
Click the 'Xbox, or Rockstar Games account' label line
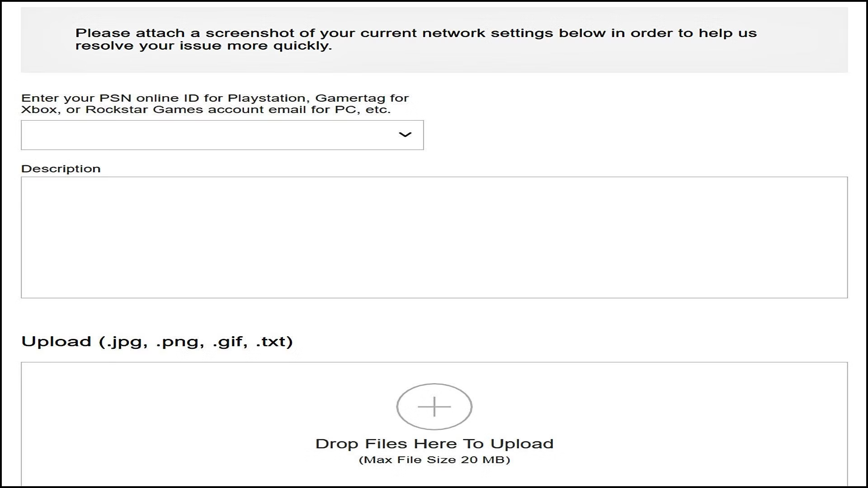[206, 110]
